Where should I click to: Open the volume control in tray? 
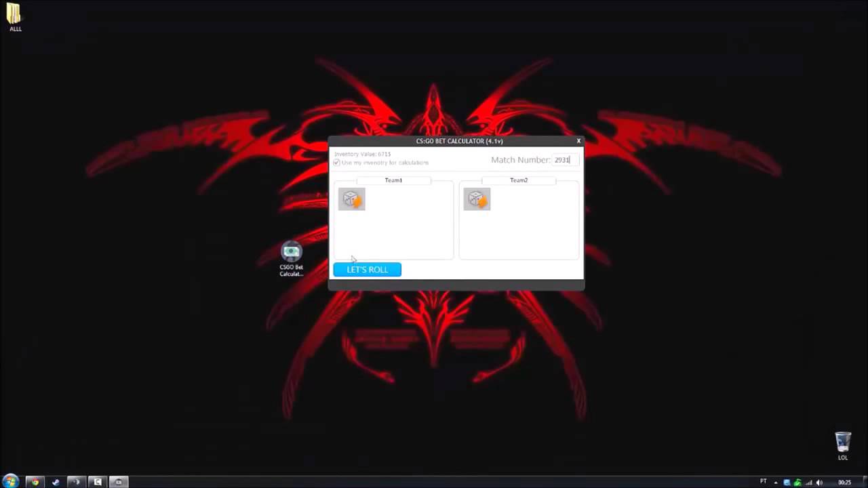(819, 483)
